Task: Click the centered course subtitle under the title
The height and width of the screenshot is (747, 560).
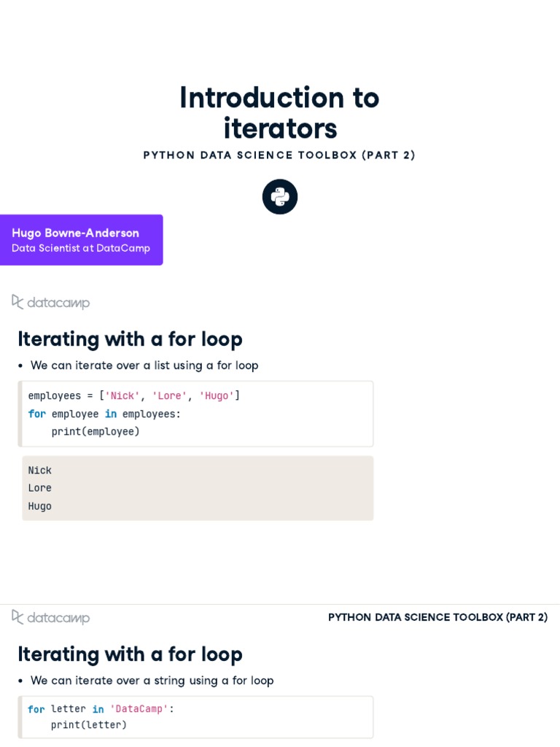Action: pos(279,155)
